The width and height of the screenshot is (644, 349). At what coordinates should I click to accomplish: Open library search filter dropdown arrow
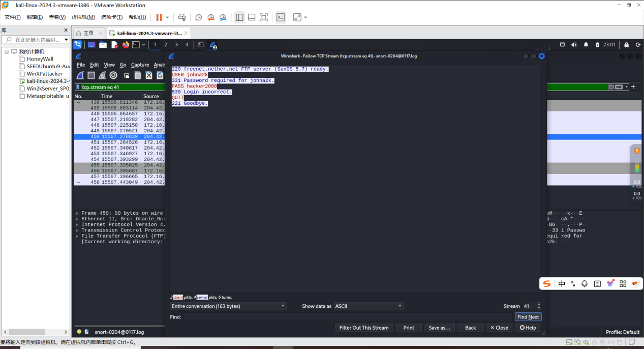(66, 40)
